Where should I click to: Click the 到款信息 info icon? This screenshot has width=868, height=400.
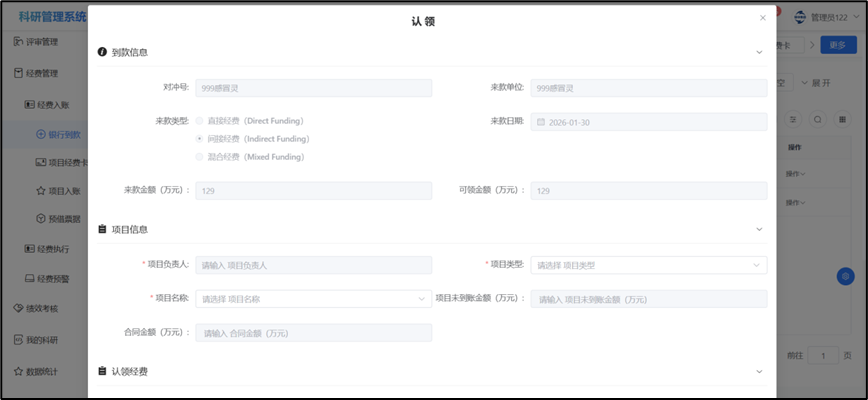pos(102,51)
